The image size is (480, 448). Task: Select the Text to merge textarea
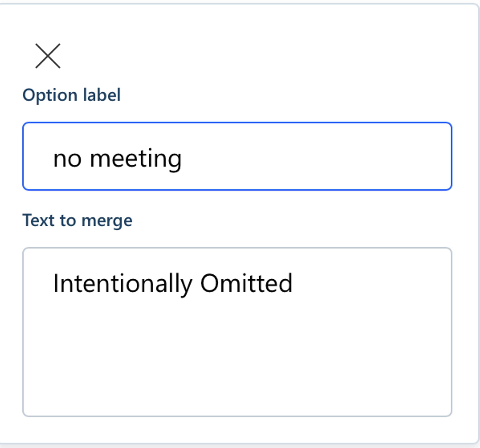(237, 332)
